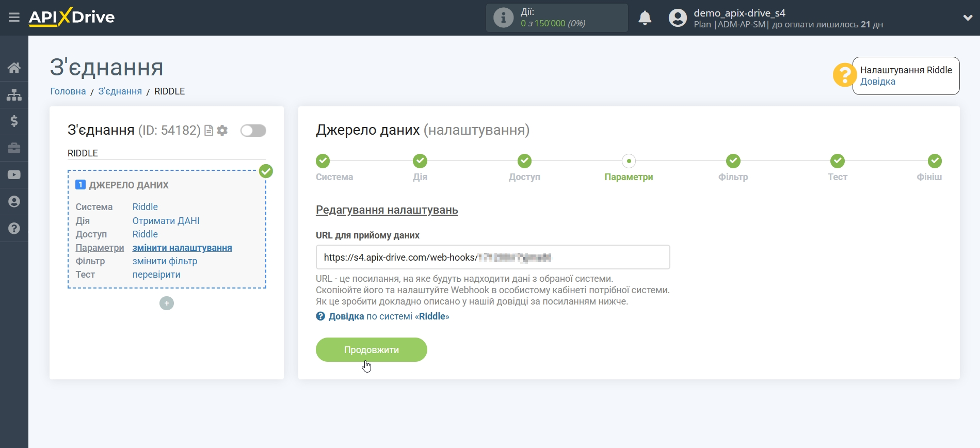The width and height of the screenshot is (980, 448).
Task: Open the connections sitemap icon in the sidebar
Action: 14,94
